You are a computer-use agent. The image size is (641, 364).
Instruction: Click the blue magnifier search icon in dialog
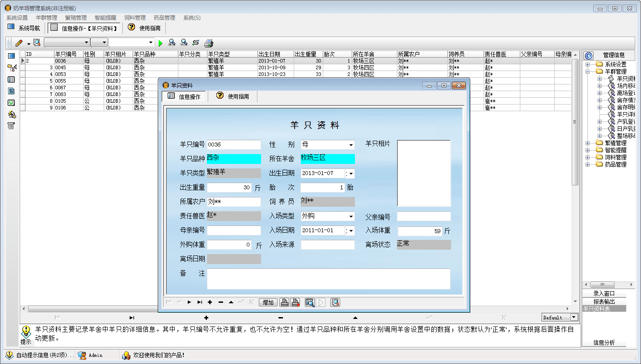(310, 302)
